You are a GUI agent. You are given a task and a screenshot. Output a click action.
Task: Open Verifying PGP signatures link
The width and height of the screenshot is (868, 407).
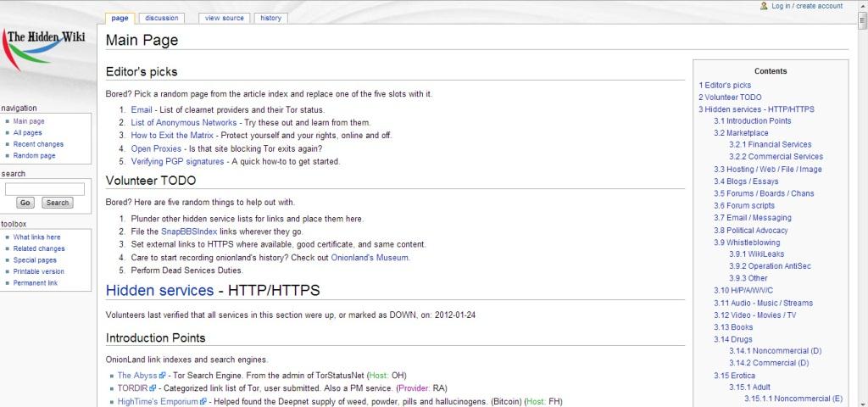point(178,162)
